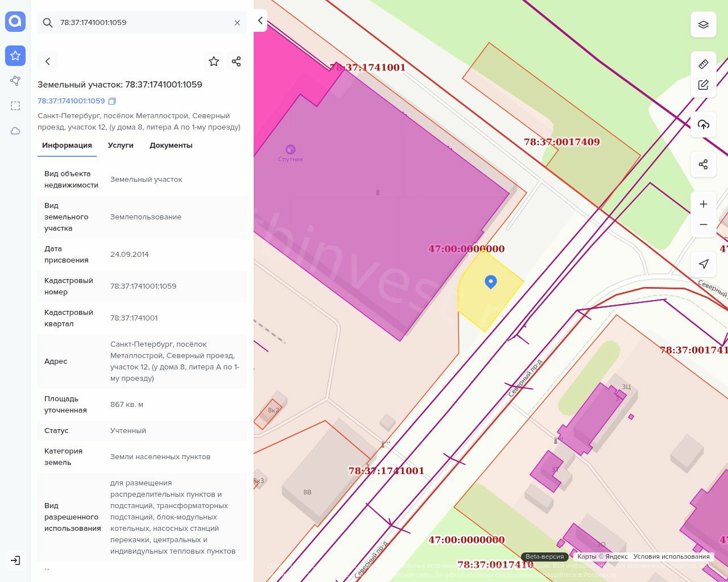Click the quarter value 78:37:1741001
This screenshot has width=728, height=582.
pyautogui.click(x=134, y=318)
